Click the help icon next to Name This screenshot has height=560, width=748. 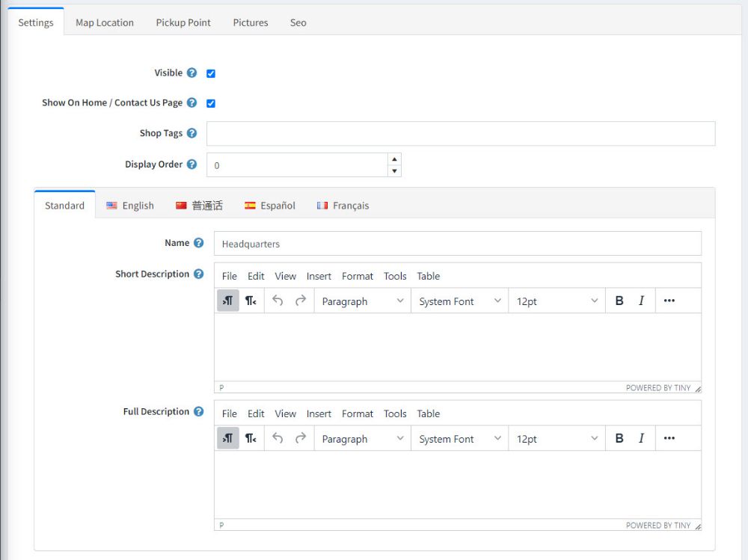[198, 243]
